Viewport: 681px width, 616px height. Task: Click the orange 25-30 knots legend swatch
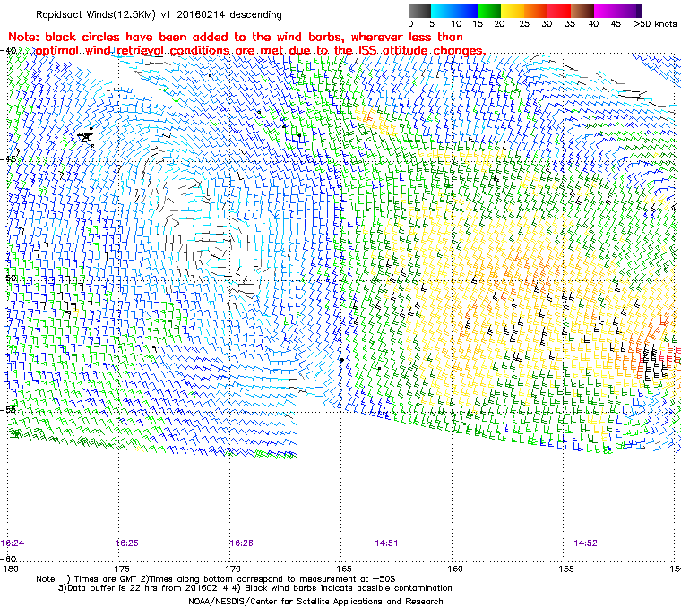coord(536,11)
